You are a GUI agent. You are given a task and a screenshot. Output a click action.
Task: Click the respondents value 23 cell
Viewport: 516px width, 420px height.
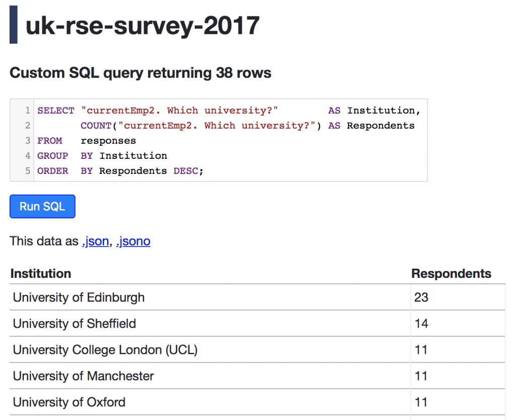421,297
